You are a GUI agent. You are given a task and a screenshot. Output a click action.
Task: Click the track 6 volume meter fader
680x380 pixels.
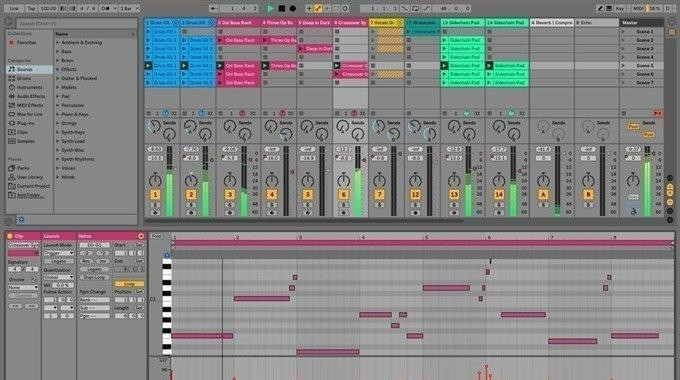click(358, 181)
